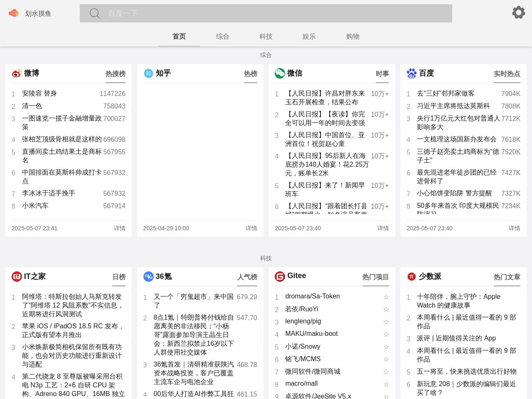Open Baidu topic 一文梳理这场国新办发布会

(457, 139)
